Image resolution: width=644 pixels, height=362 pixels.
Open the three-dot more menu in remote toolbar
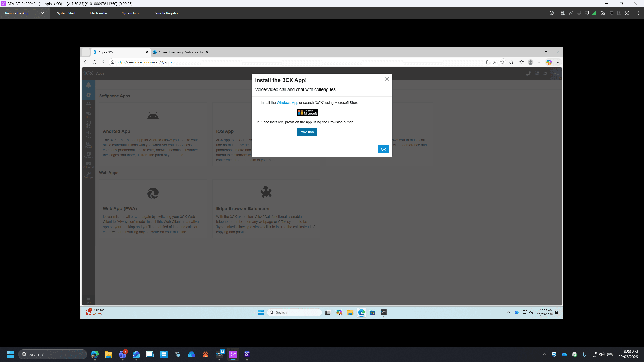[638, 13]
